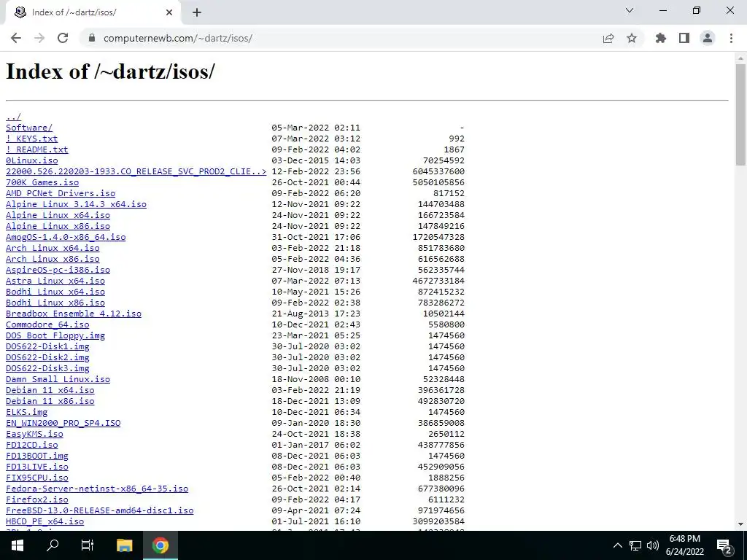
Task: Go to the parent directory ../ link
Action: tap(13, 117)
